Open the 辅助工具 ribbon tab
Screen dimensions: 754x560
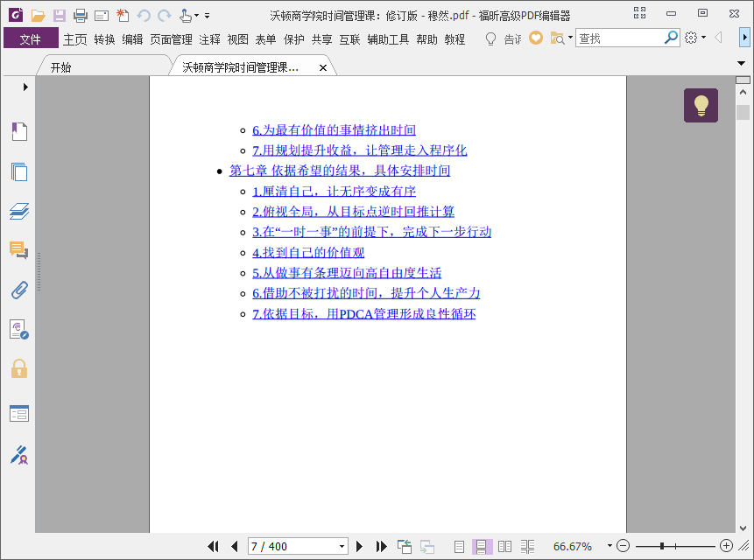click(388, 39)
